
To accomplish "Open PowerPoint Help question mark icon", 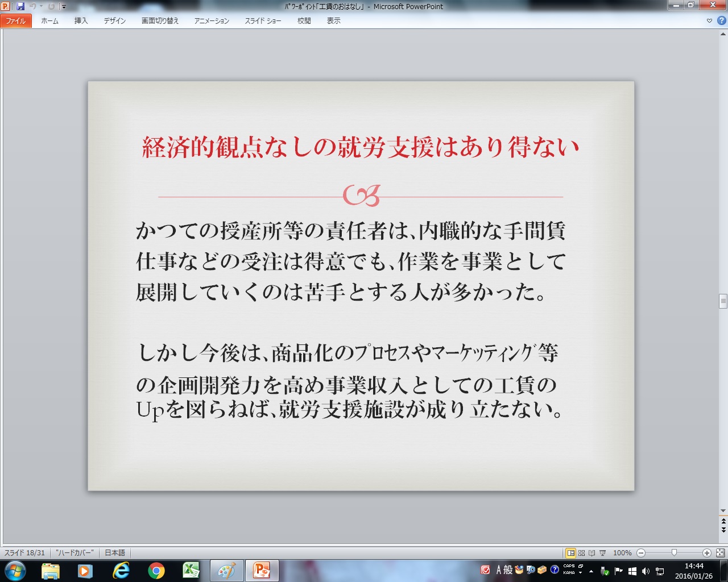I will click(x=721, y=21).
